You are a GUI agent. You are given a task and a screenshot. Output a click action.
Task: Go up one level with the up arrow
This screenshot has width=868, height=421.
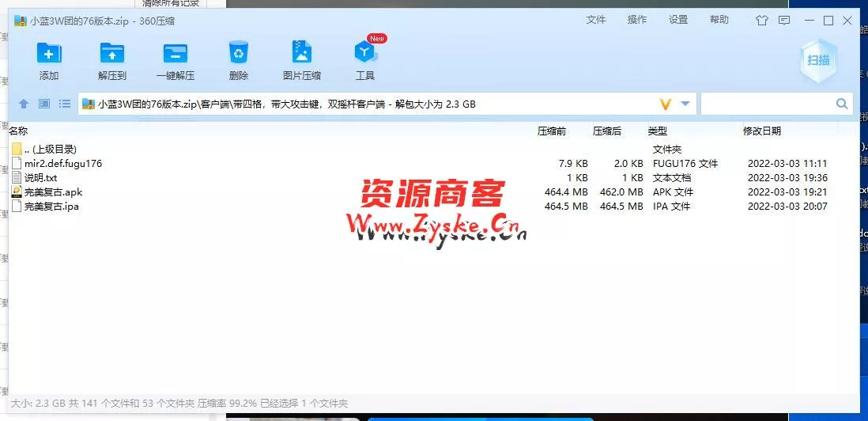point(24,104)
